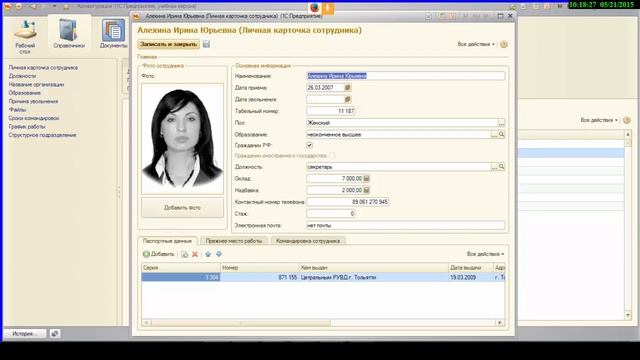Click icon next to История button
The width and height of the screenshot is (640, 360).
55,333
